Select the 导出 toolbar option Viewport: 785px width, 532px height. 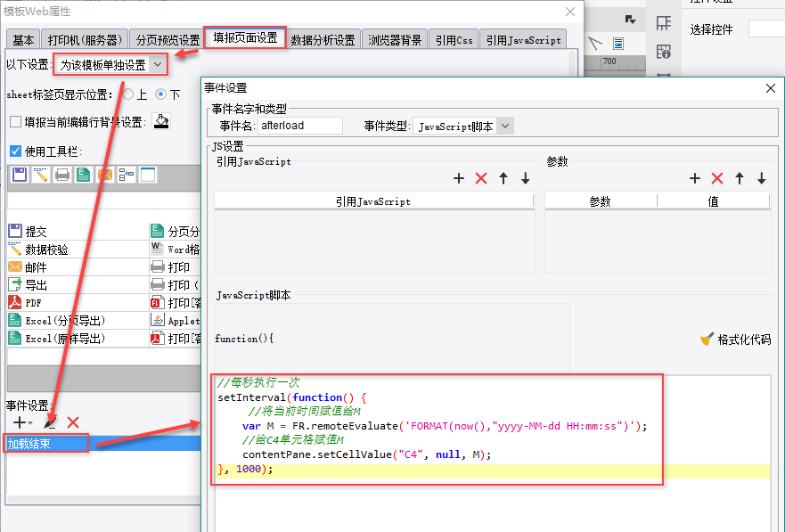pyautogui.click(x=78, y=285)
